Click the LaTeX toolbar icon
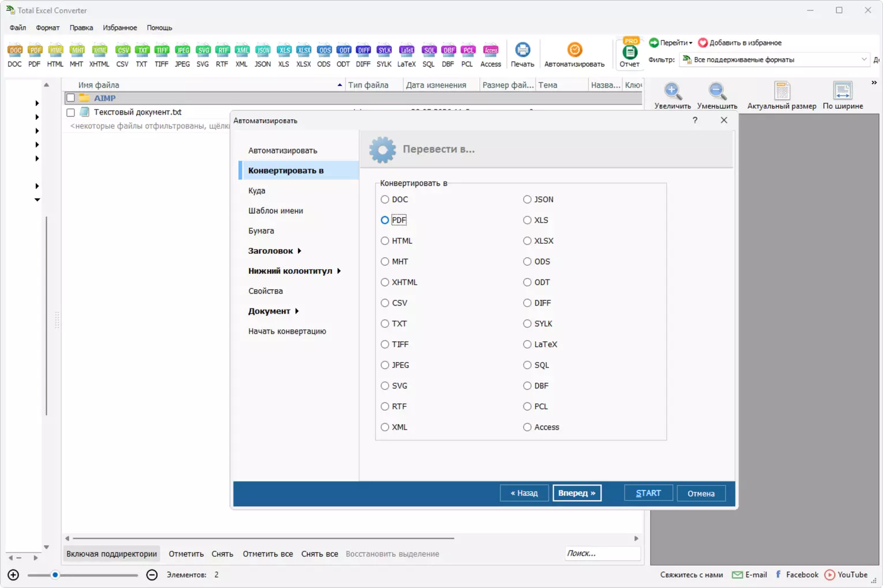 (407, 55)
